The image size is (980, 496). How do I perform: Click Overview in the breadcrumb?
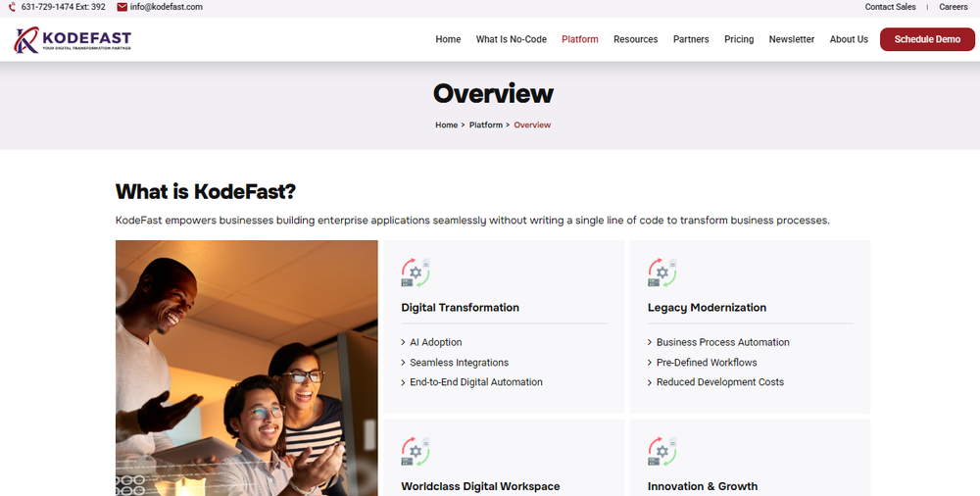(x=532, y=125)
